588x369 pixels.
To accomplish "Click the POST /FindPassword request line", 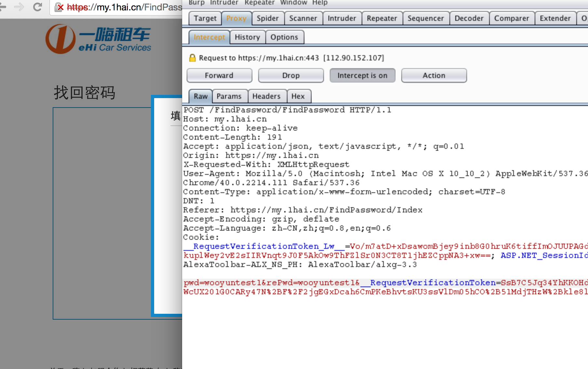I will 287,110.
